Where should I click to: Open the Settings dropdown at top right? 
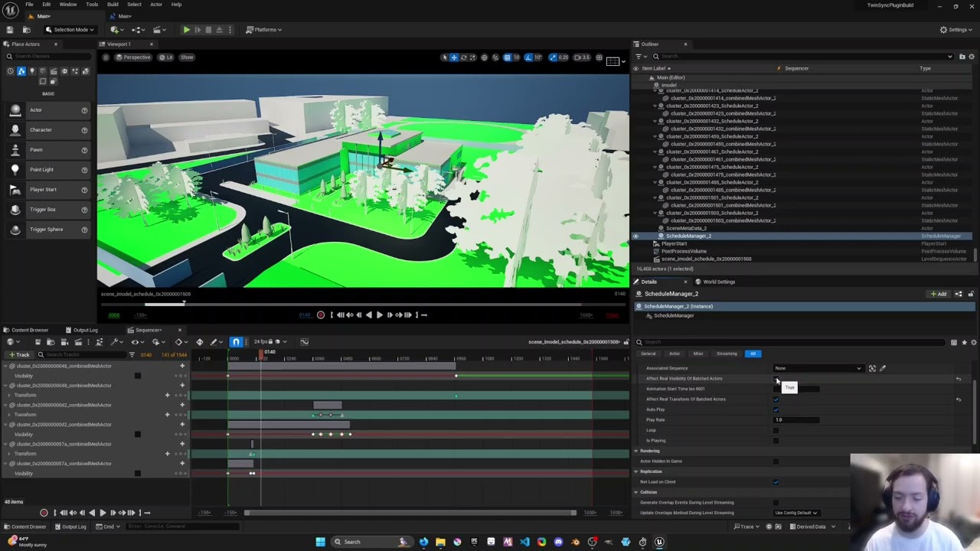point(956,30)
